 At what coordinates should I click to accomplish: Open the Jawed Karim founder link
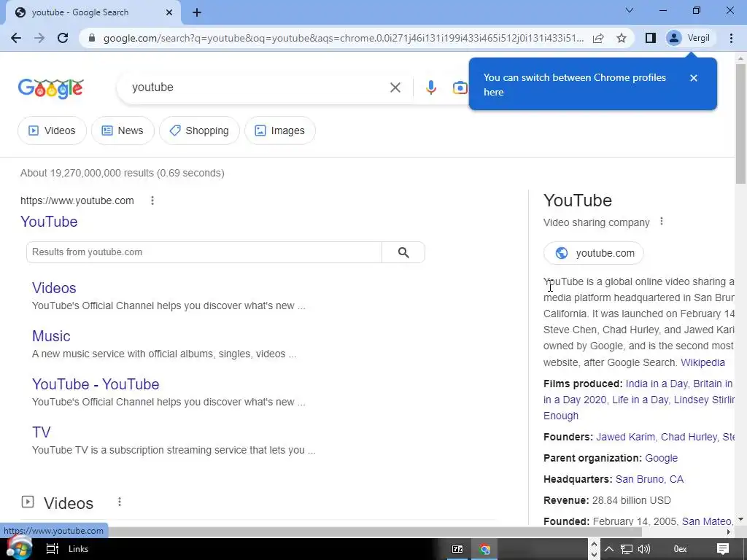click(x=625, y=437)
